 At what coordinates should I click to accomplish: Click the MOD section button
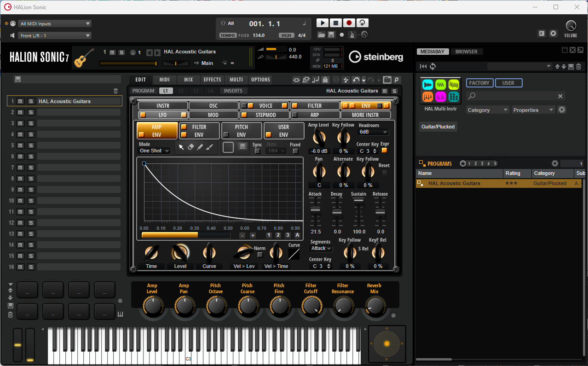tap(213, 115)
